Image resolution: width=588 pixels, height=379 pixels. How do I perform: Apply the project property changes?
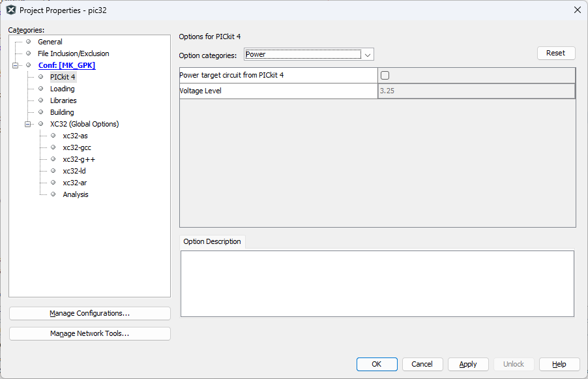click(468, 364)
